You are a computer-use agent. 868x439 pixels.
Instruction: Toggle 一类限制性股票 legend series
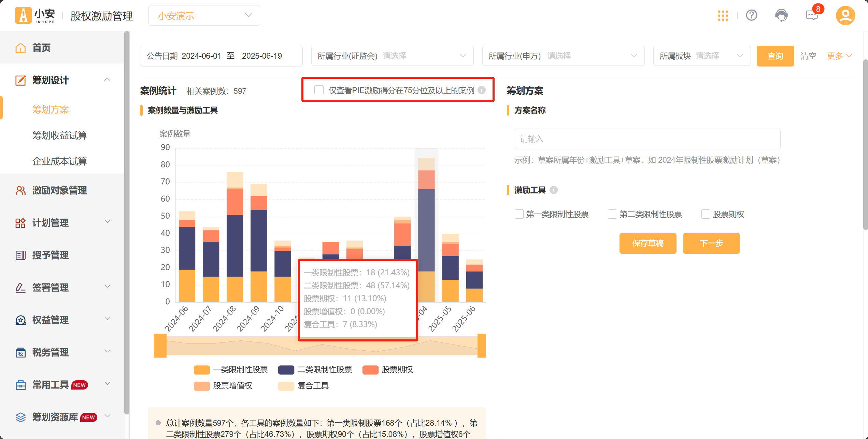click(x=230, y=370)
